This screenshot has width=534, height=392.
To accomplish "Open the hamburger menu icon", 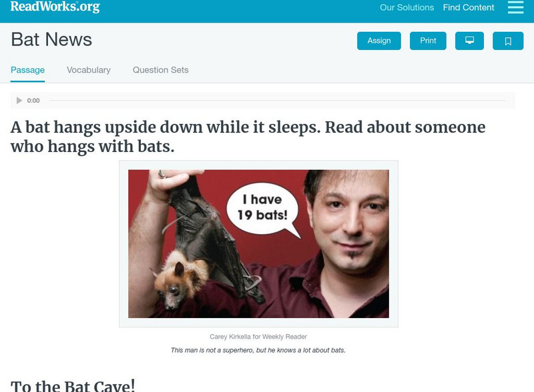I will tap(515, 7).
